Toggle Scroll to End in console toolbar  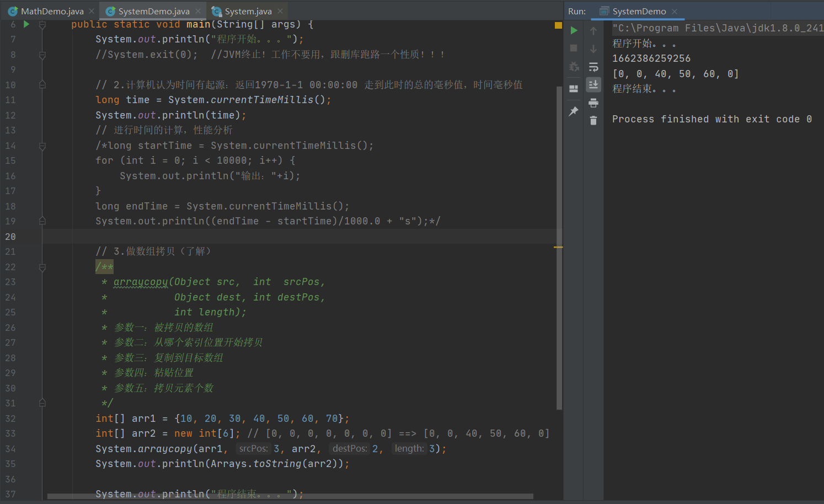coord(593,84)
